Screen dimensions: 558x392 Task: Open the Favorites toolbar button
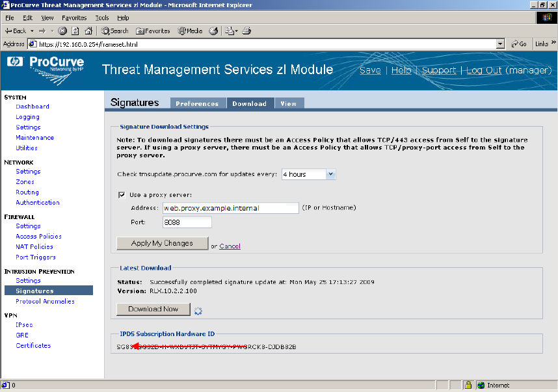153,31
